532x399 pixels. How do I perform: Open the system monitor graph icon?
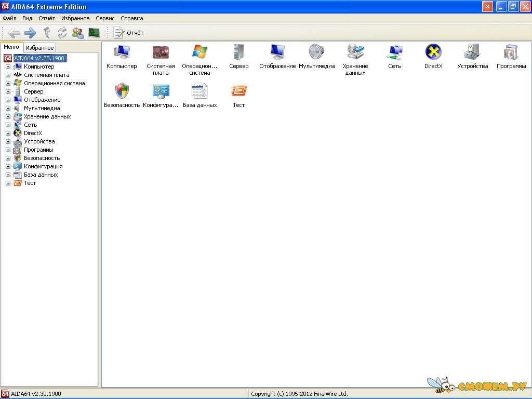94,33
